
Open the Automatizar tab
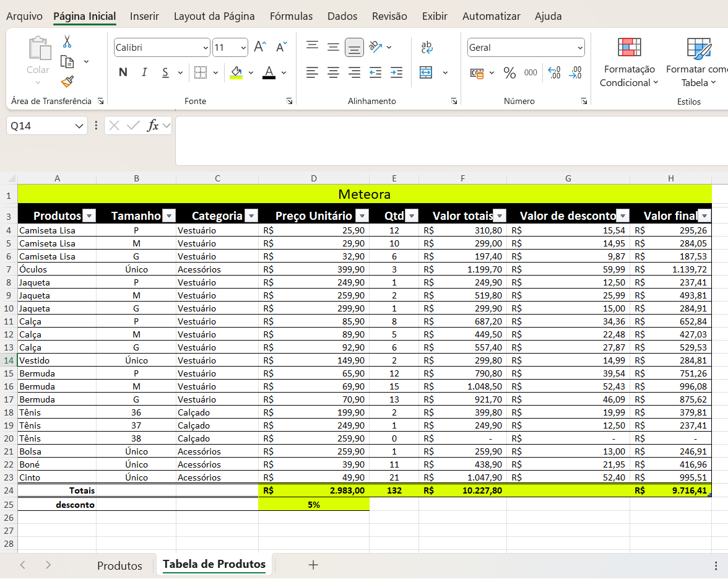(492, 16)
